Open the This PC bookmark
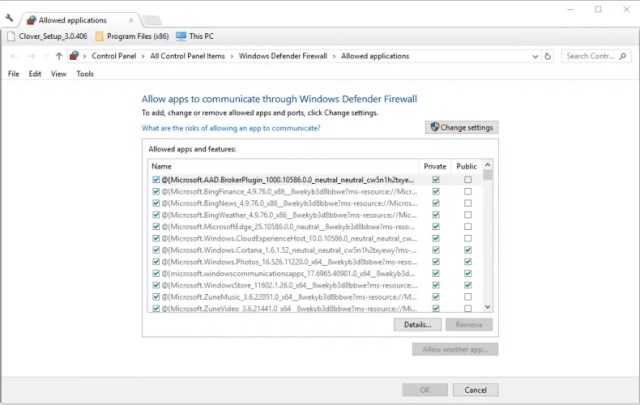Image resolution: width=640 pixels, height=405 pixels. point(195,36)
